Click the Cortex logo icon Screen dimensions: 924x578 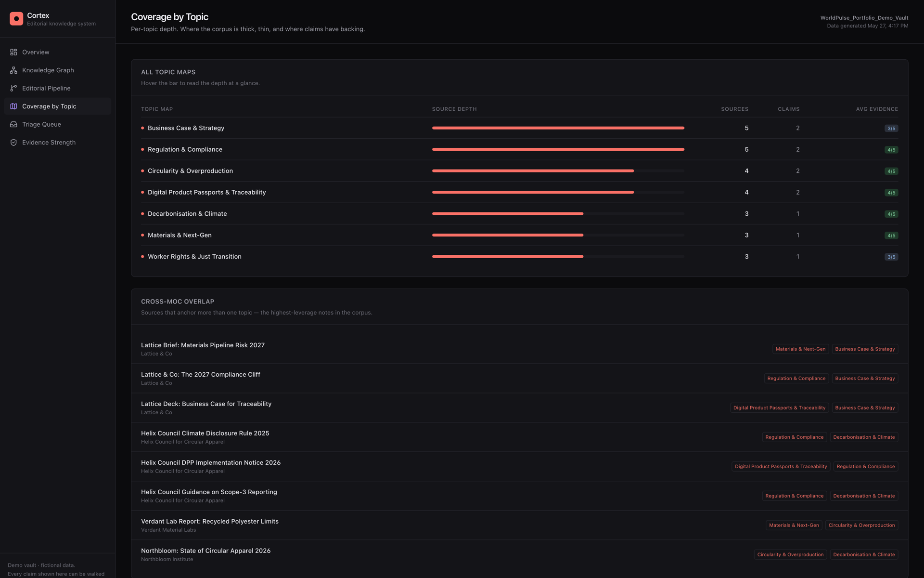pyautogui.click(x=16, y=19)
